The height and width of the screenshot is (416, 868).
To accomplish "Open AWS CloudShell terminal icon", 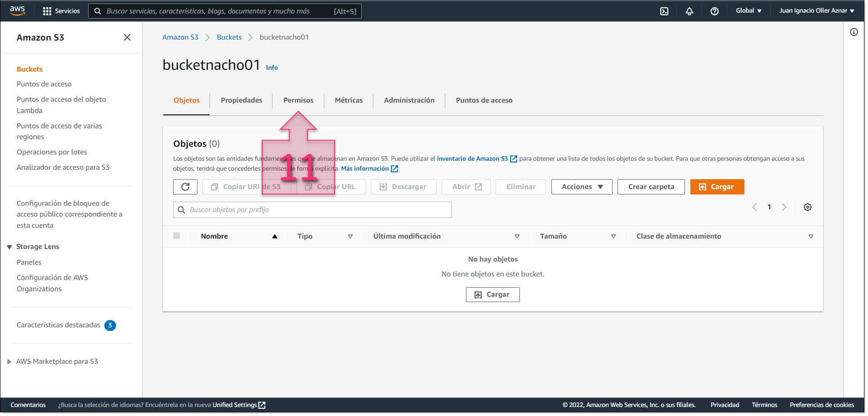I will point(664,11).
